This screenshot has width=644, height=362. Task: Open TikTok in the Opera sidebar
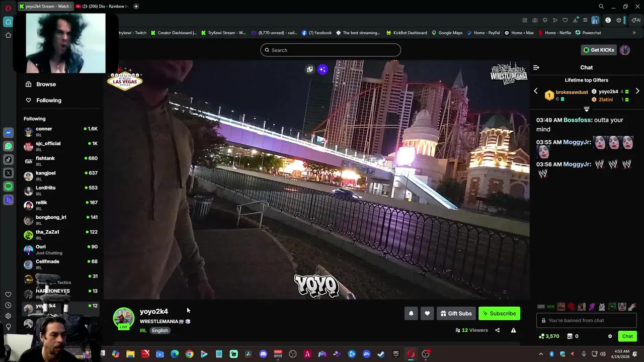pyautogui.click(x=8, y=160)
